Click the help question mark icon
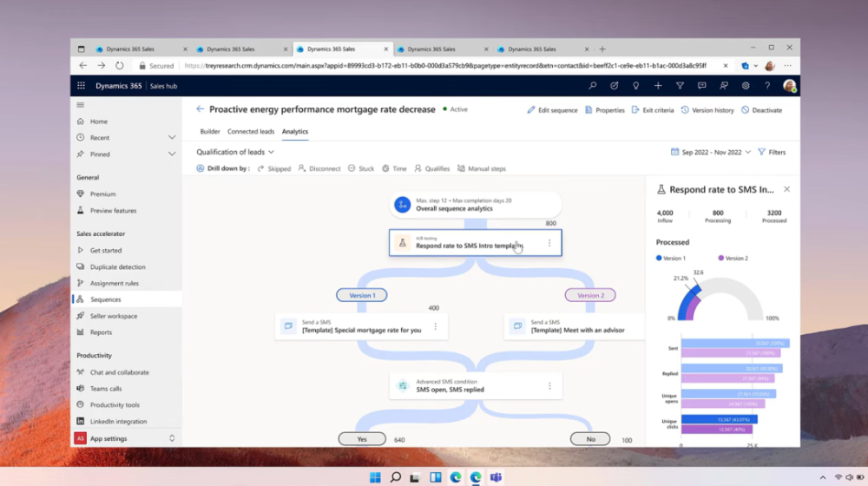This screenshot has width=868, height=486. click(767, 86)
